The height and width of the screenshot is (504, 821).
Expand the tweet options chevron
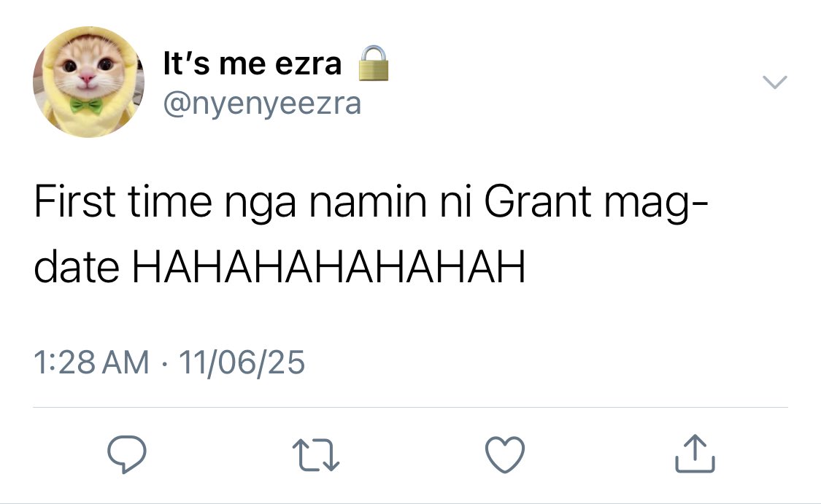[x=774, y=82]
